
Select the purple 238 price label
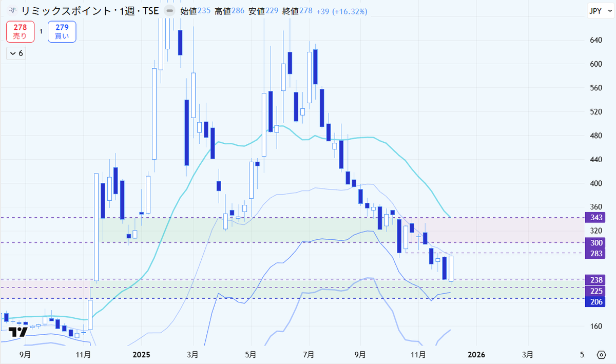[595, 280]
